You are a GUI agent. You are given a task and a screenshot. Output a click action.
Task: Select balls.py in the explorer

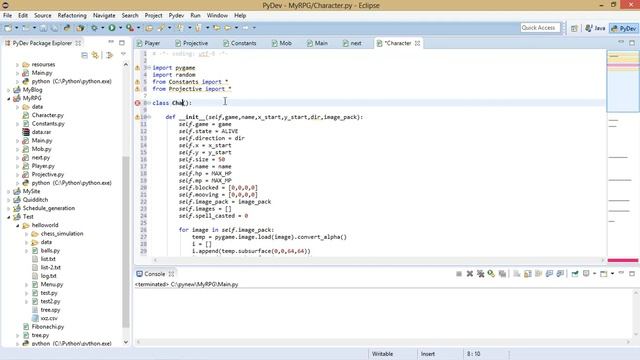pos(50,251)
